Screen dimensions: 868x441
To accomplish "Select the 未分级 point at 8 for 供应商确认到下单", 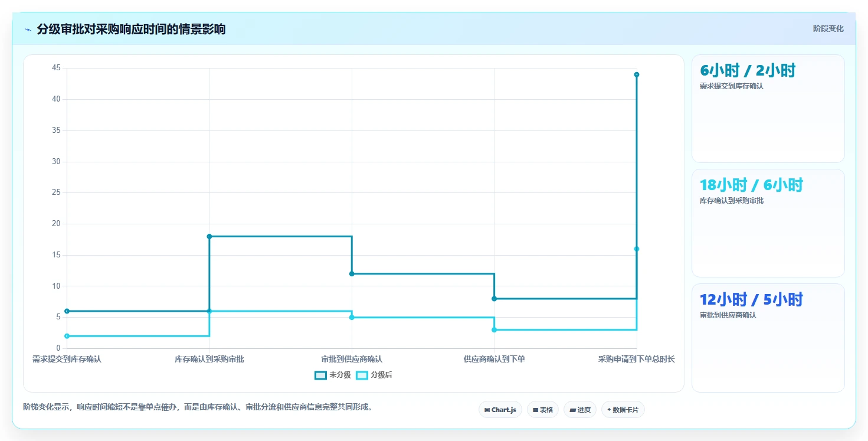I will [494, 299].
